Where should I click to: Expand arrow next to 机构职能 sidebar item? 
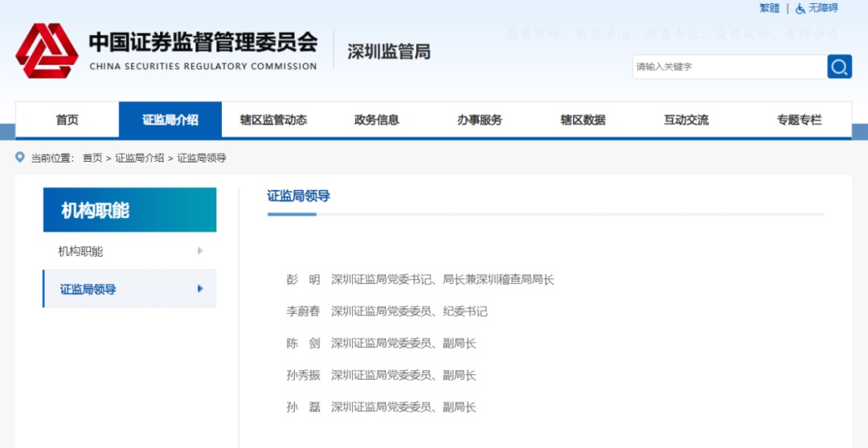pos(200,251)
